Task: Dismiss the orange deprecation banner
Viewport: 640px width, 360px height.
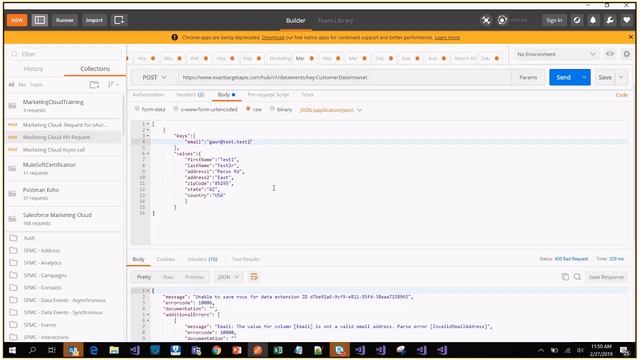Action: point(631,37)
